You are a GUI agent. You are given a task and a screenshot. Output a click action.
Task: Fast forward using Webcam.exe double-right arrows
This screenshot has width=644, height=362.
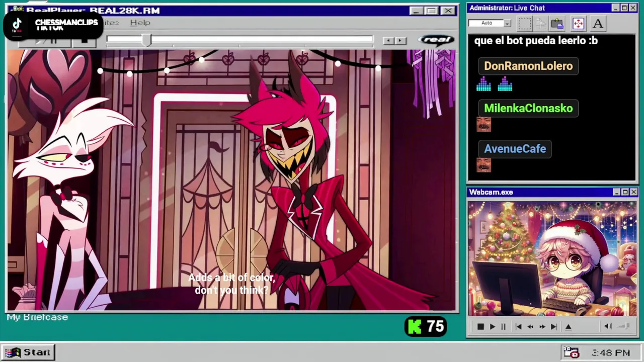pos(542,327)
